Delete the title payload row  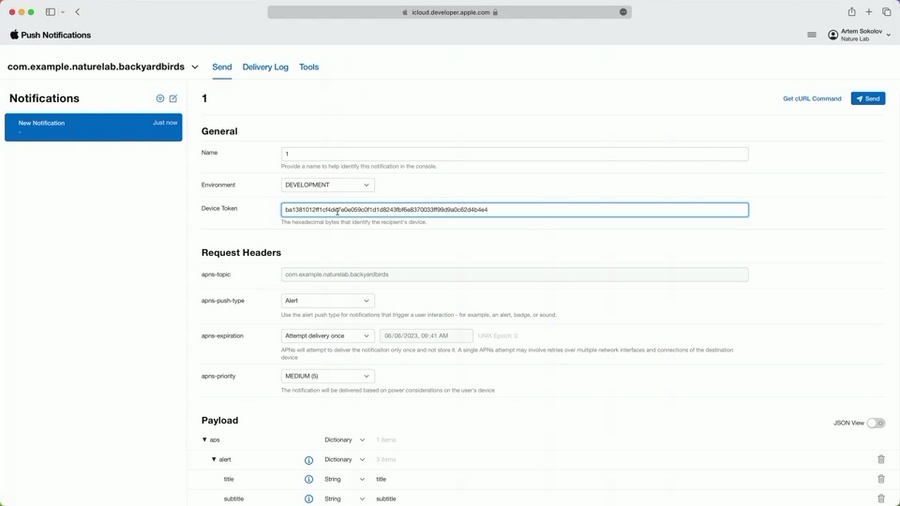pyautogui.click(x=881, y=479)
